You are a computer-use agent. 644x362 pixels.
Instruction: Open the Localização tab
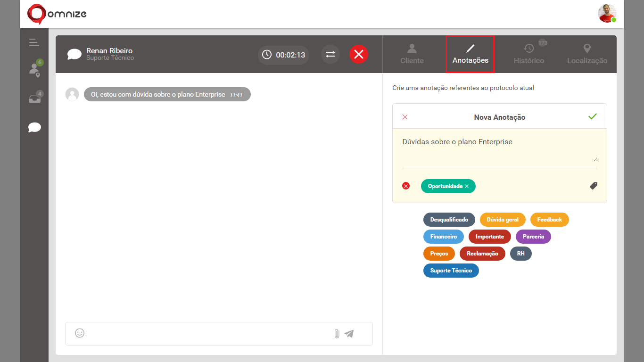[x=587, y=54]
